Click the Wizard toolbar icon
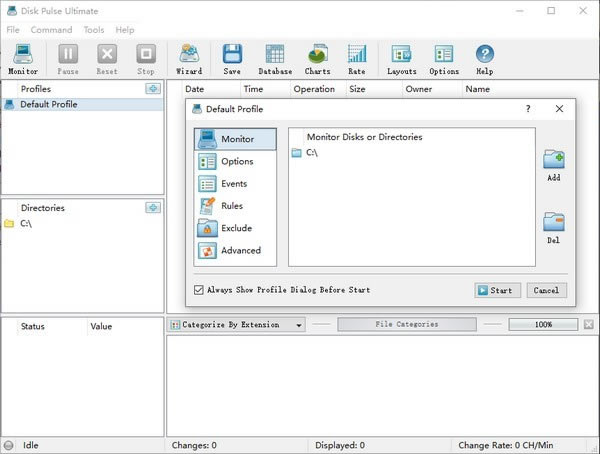 pos(188,58)
